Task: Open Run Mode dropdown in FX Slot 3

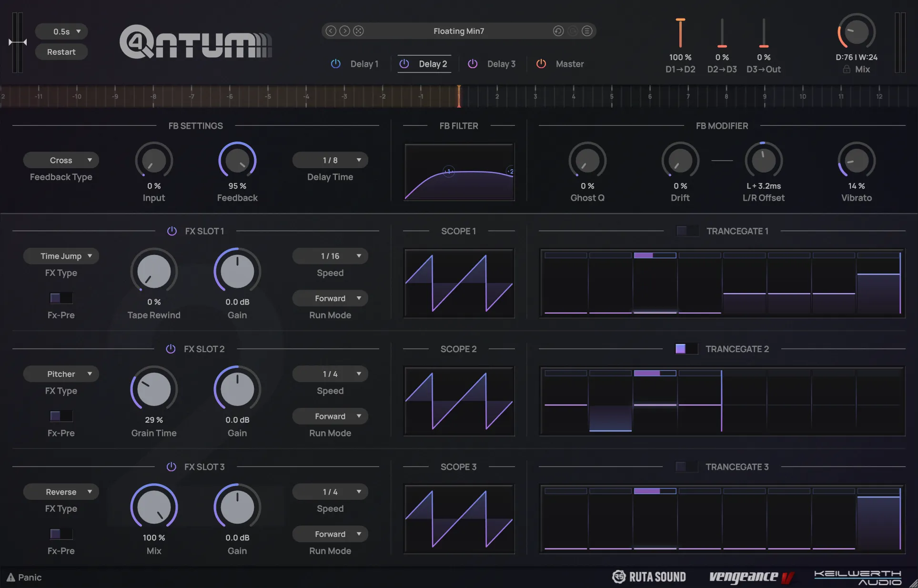Action: point(330,534)
